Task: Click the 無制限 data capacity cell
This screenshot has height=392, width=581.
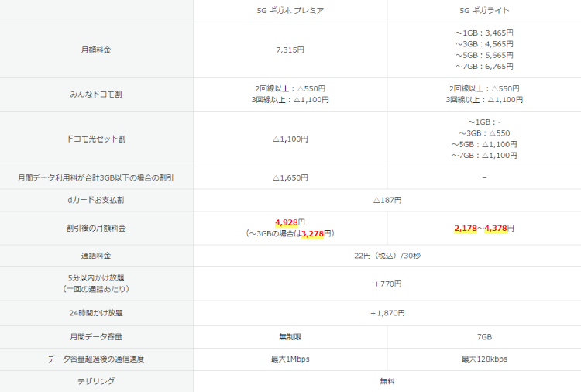Action: coord(290,337)
